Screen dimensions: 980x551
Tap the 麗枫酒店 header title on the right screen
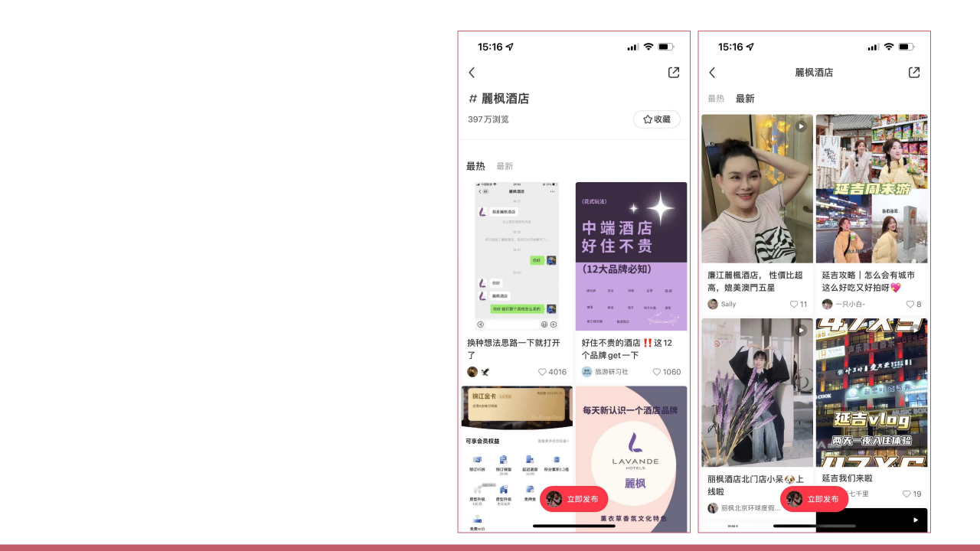[814, 72]
